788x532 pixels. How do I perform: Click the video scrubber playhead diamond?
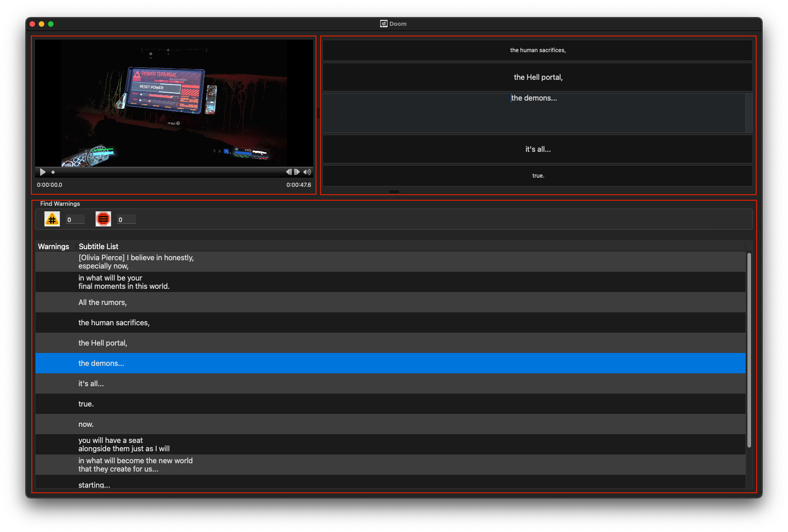tap(53, 172)
